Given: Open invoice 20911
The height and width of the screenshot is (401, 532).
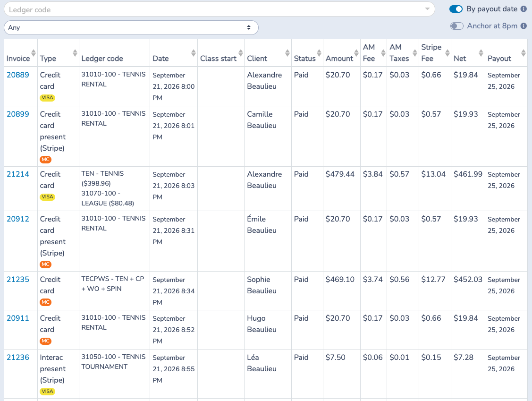Looking at the screenshot, I should tap(17, 318).
